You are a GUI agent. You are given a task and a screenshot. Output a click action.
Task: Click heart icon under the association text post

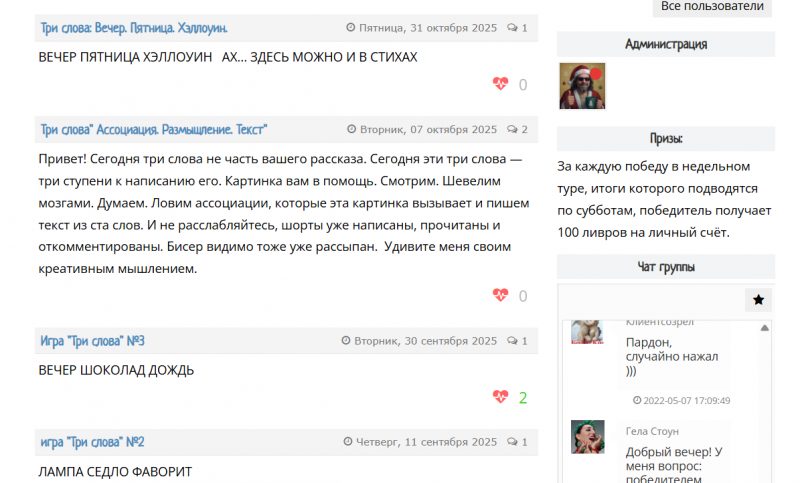501,295
